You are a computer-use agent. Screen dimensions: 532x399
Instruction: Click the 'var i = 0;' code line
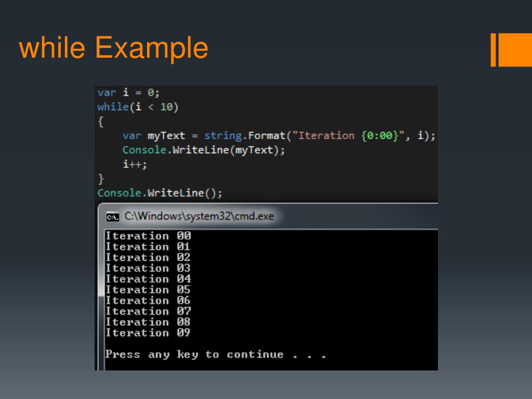[x=128, y=92]
